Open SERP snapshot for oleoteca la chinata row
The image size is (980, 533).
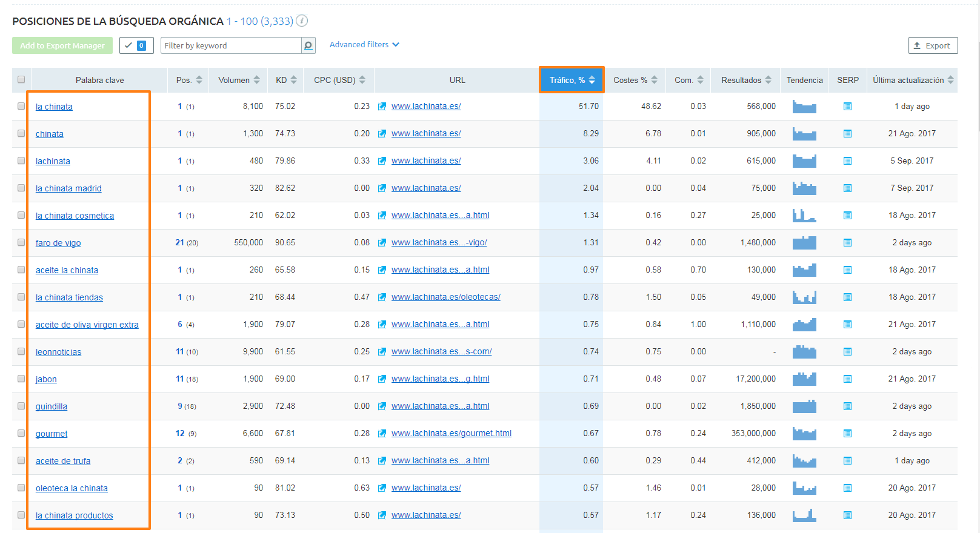tap(848, 488)
